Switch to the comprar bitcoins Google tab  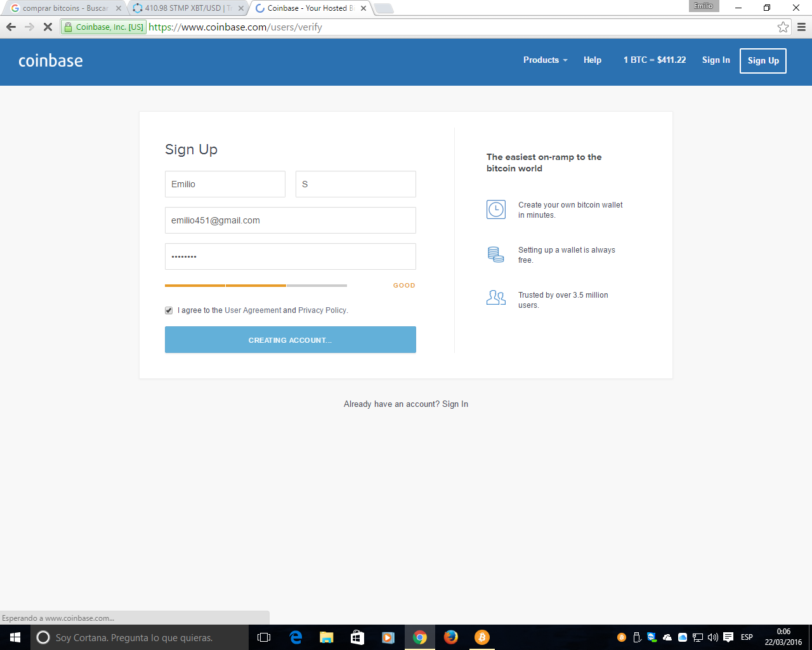pos(66,8)
